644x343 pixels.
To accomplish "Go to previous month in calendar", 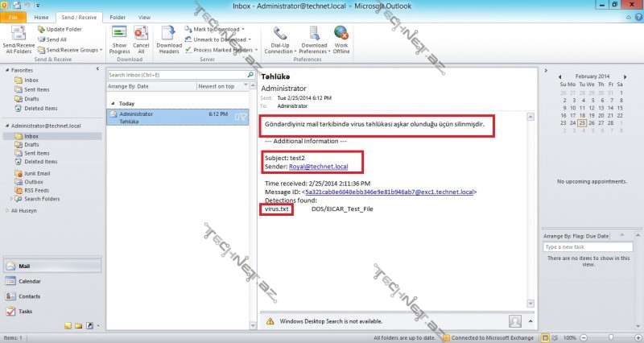I will pos(559,76).
